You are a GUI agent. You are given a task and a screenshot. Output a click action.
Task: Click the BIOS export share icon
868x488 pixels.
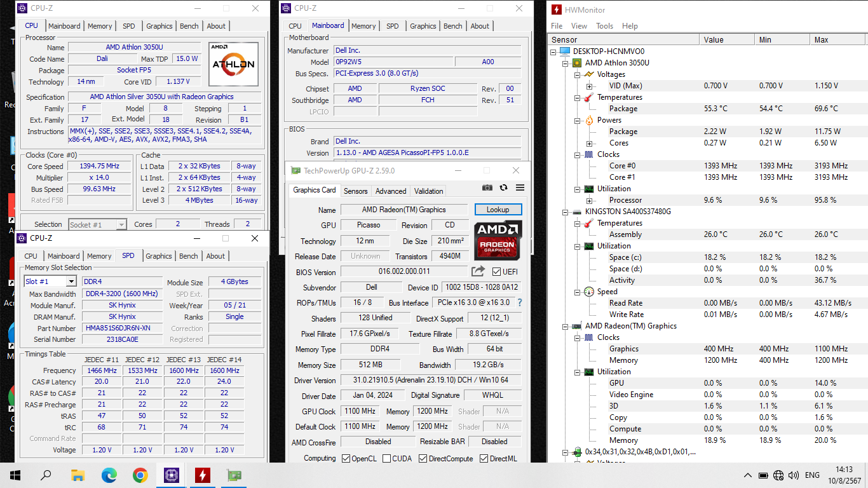coord(478,271)
